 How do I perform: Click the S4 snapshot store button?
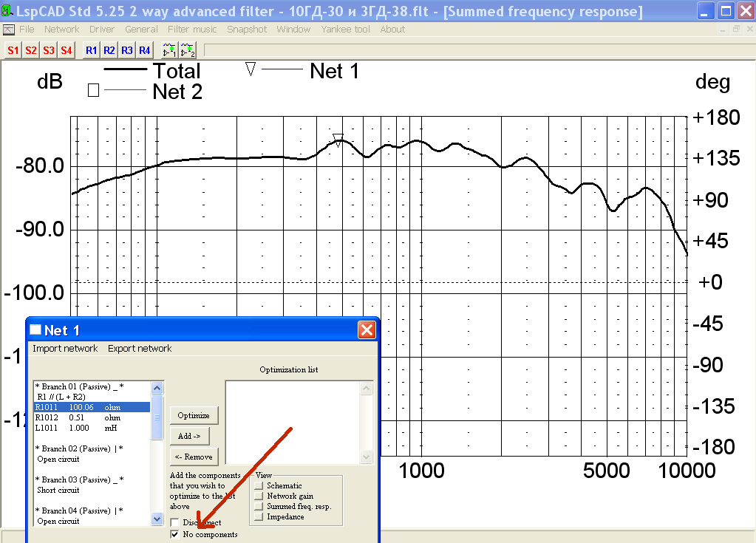(x=66, y=50)
